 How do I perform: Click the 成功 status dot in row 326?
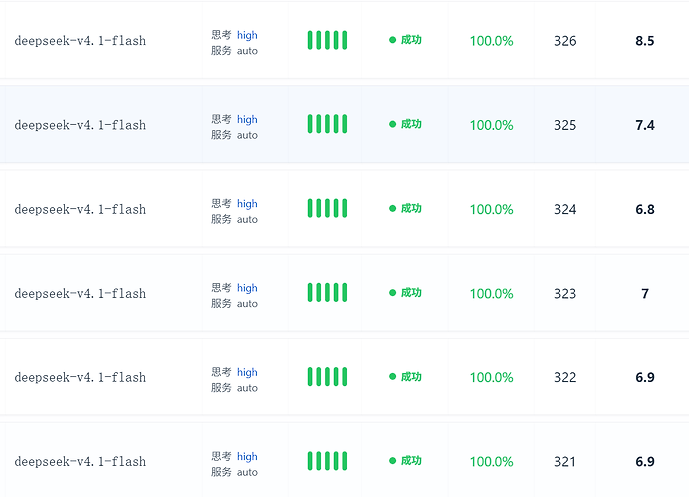[392, 40]
